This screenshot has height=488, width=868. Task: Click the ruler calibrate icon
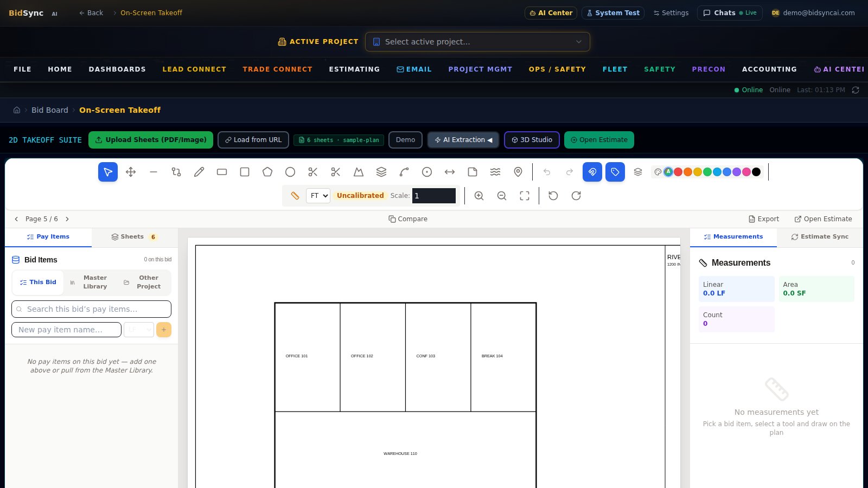tap(295, 196)
